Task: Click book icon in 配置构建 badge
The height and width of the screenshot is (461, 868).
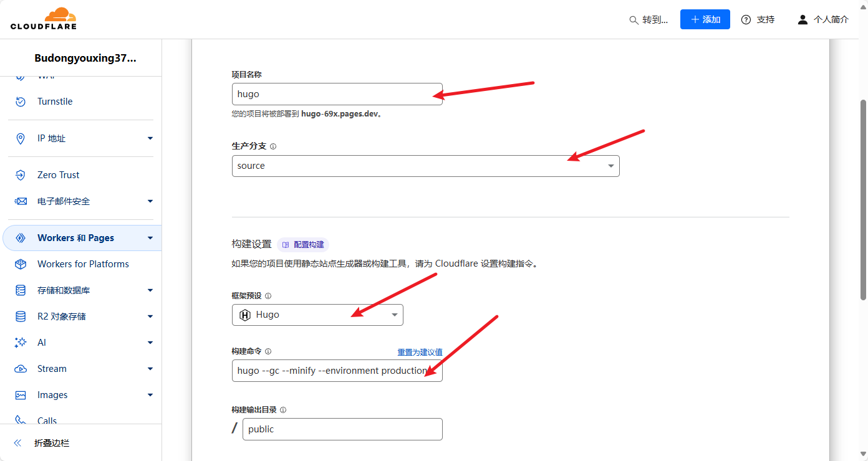Action: [x=286, y=245]
